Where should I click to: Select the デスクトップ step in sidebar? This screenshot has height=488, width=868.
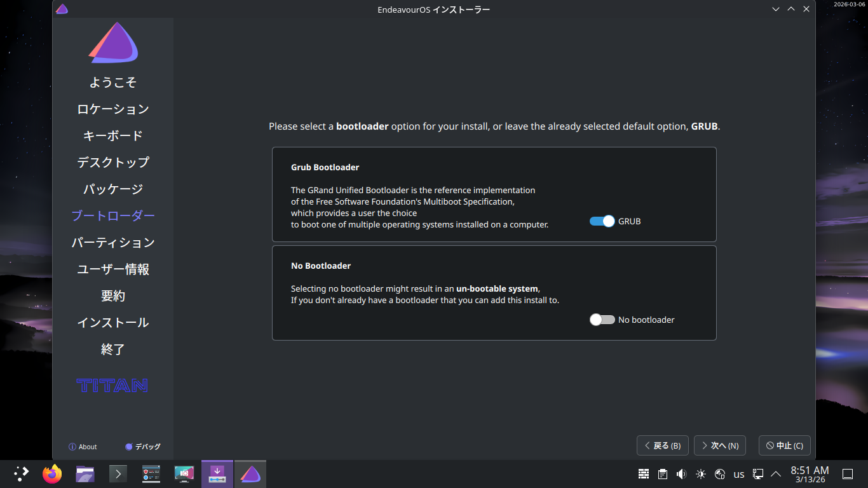(113, 163)
